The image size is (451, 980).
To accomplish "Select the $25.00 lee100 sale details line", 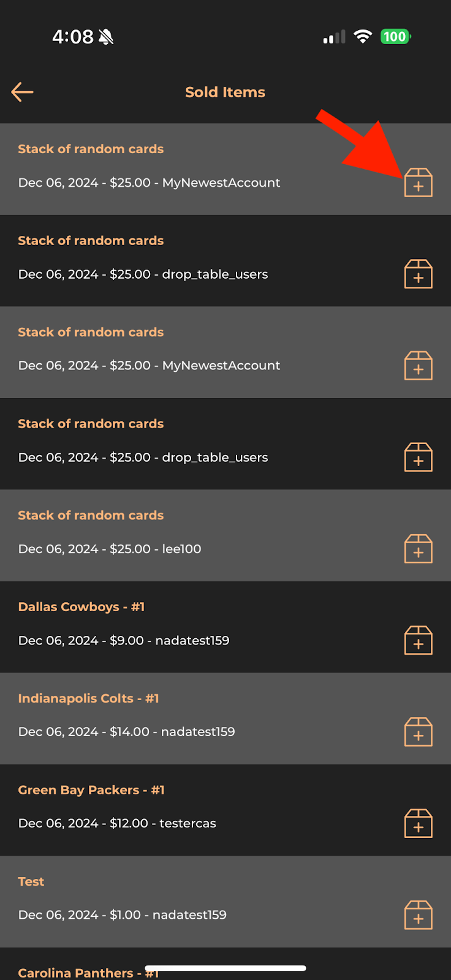I will click(110, 549).
